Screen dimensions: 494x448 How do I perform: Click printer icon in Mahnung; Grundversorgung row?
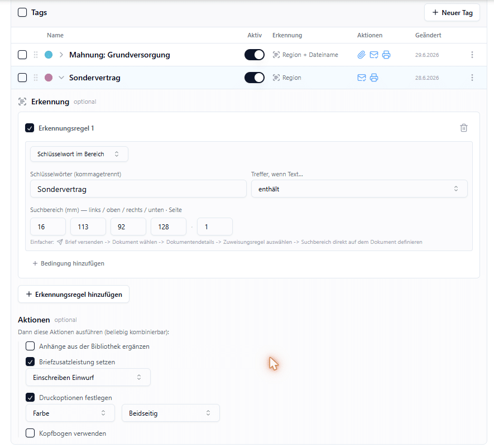pos(386,55)
